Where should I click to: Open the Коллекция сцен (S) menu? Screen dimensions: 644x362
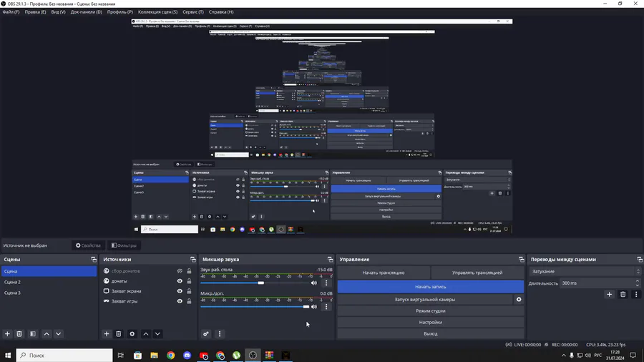click(x=157, y=12)
